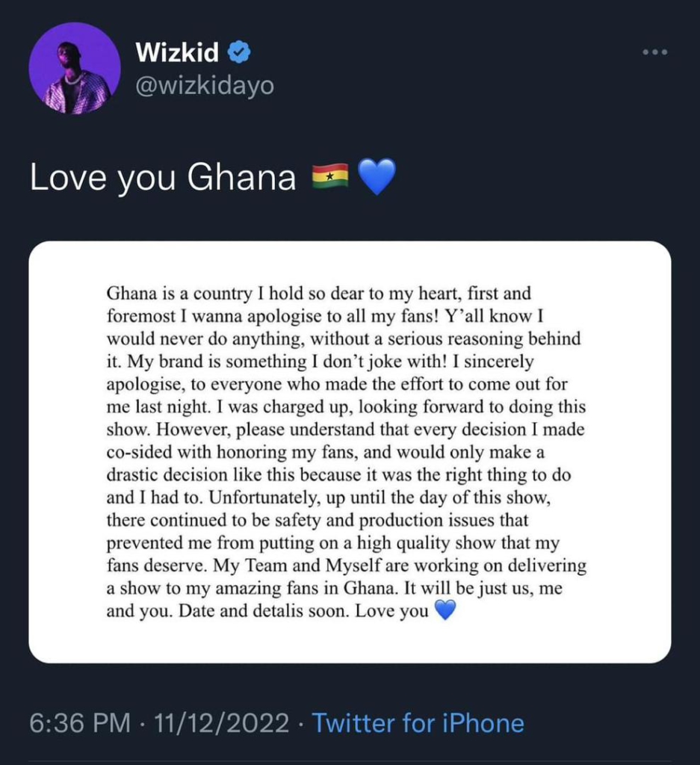Click the 11/12/2022 date
Viewport: 700px width, 765px height.
tap(220, 723)
